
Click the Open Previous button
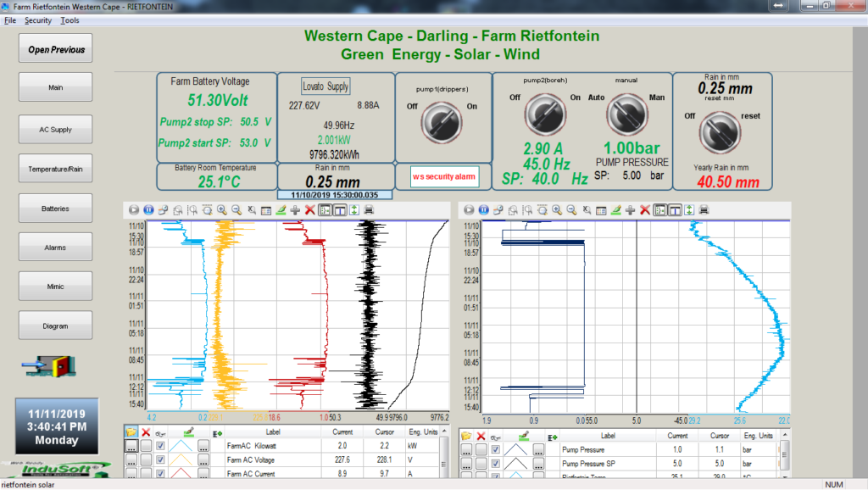click(x=55, y=48)
